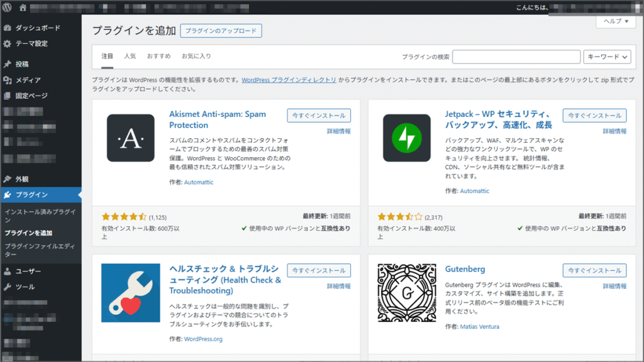
Task: Open Akismet Anti-spam: Spam Protection title
Action: [x=218, y=119]
